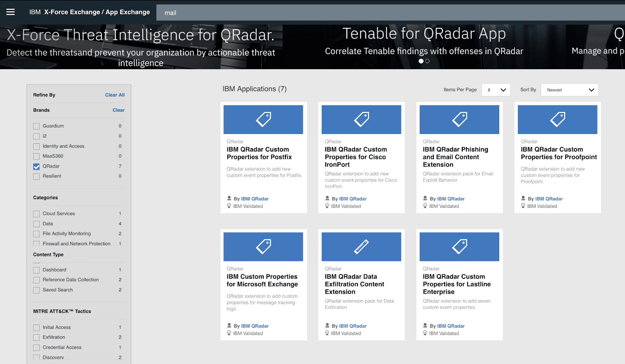Enable File Activity Monitoring category filter

click(36, 234)
